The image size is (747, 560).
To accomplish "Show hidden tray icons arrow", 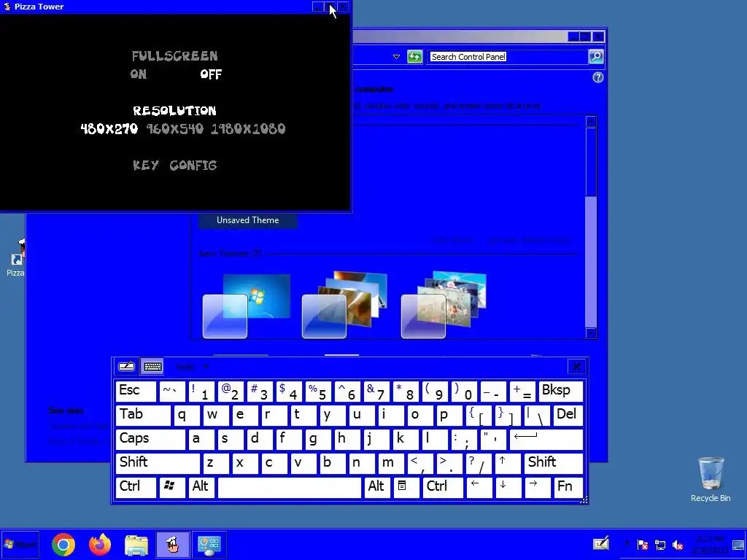I will (x=627, y=544).
